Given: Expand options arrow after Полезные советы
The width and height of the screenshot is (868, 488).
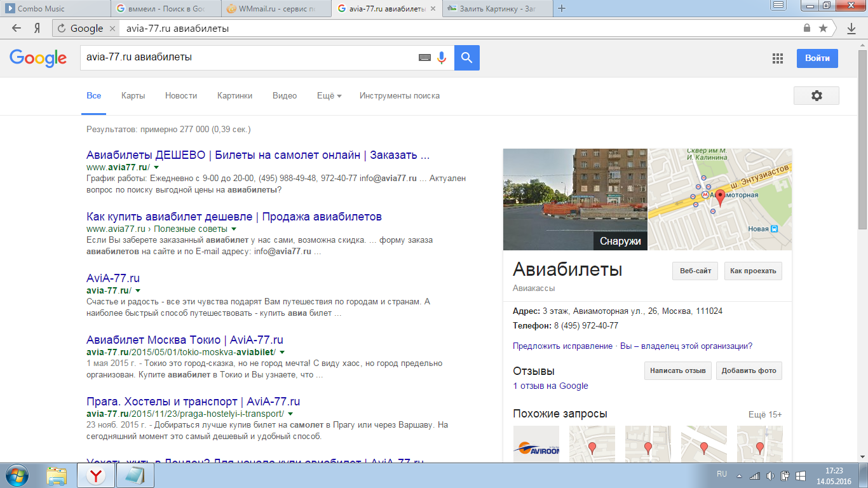Looking at the screenshot, I should coord(234,229).
